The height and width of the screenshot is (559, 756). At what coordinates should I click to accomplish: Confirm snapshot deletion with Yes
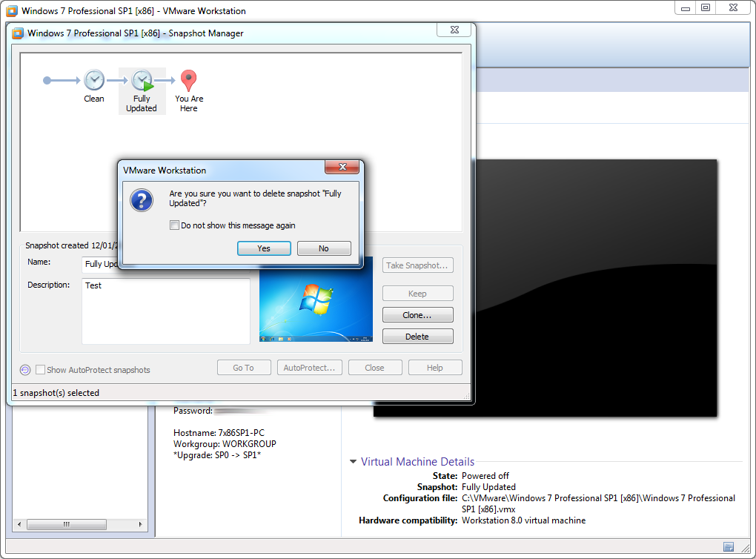tap(264, 248)
